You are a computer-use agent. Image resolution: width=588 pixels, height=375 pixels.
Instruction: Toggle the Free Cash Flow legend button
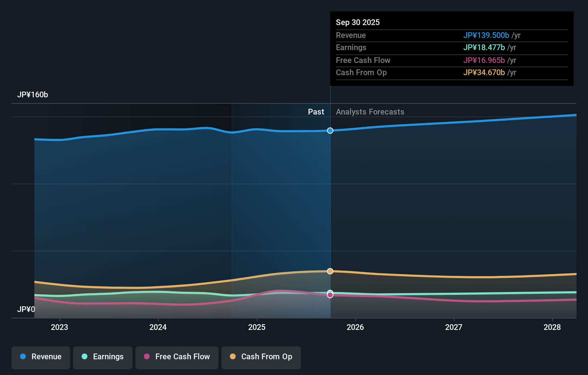tap(177, 357)
